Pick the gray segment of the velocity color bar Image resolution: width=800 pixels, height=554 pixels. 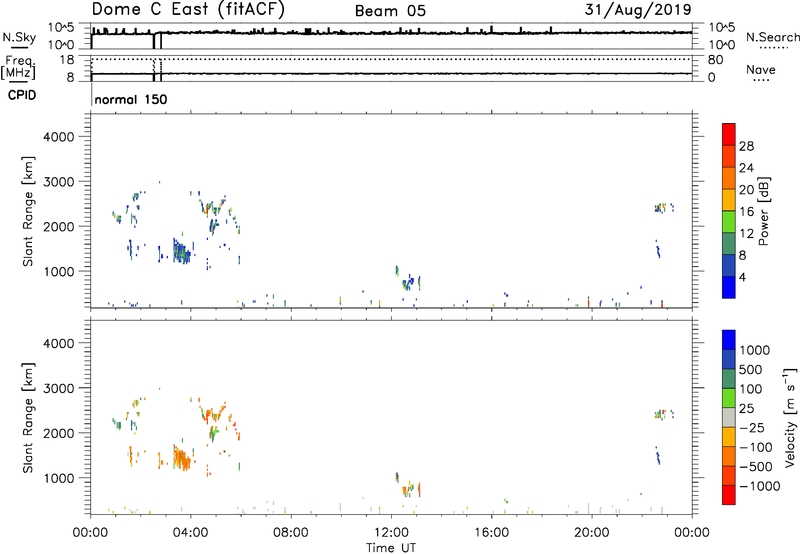point(729,417)
